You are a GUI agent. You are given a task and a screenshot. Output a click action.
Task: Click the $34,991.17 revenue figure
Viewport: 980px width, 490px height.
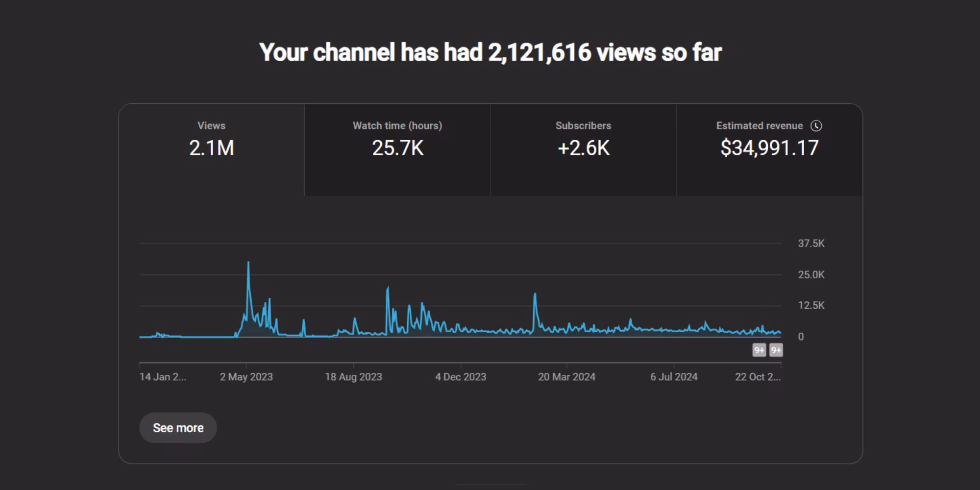(769, 148)
